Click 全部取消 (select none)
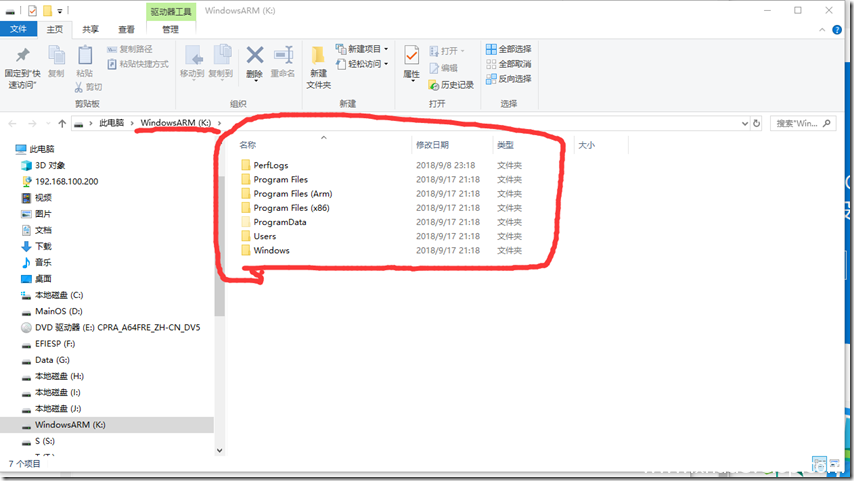The image size is (854, 481). pyautogui.click(x=508, y=64)
